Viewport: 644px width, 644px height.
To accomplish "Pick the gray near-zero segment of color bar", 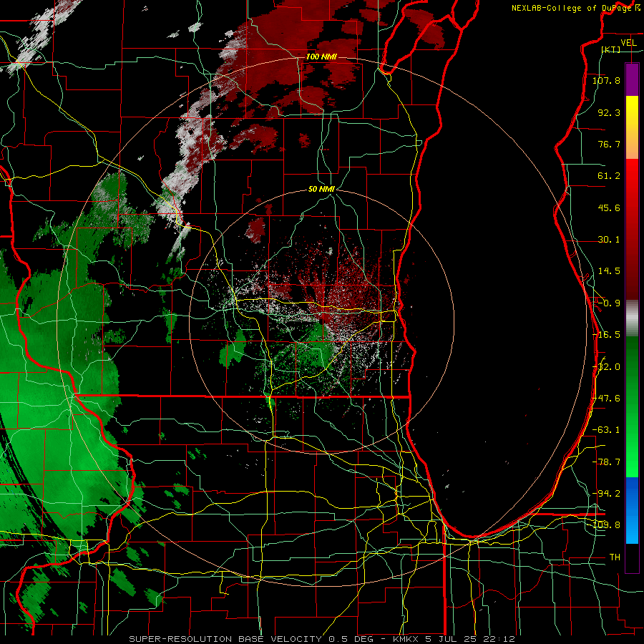I will click(x=632, y=318).
